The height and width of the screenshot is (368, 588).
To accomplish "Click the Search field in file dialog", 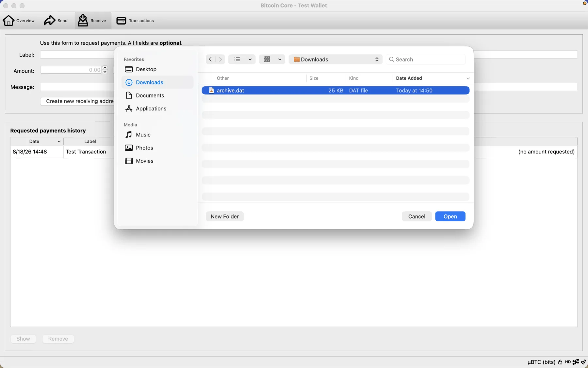I will coord(426,59).
